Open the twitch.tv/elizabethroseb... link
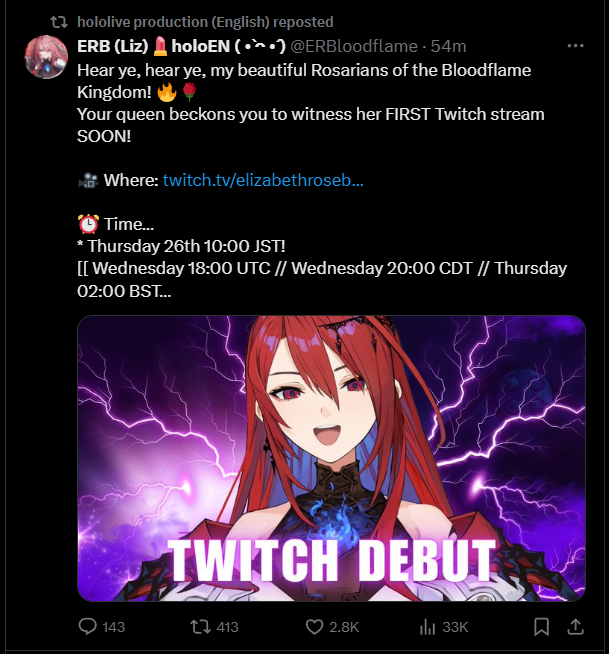Viewport: 609px width, 654px height. click(263, 180)
